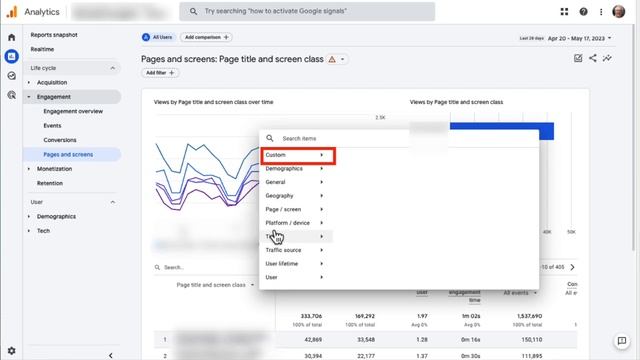Collapse the left navigation panel

(110, 356)
